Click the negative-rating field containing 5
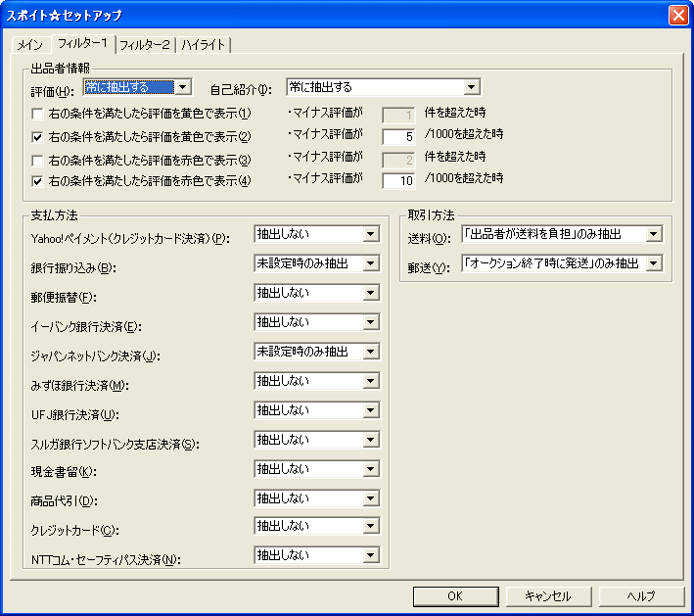The image size is (694, 616). 398,137
